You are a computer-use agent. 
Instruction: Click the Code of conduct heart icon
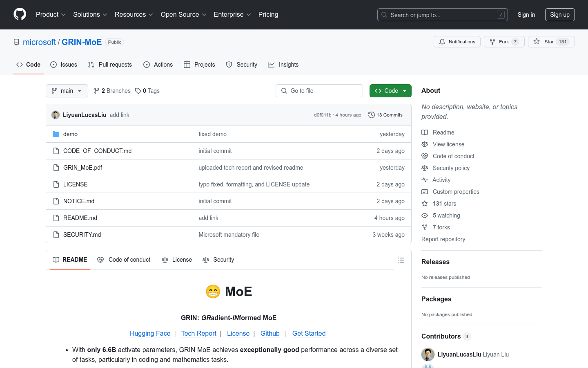point(425,156)
